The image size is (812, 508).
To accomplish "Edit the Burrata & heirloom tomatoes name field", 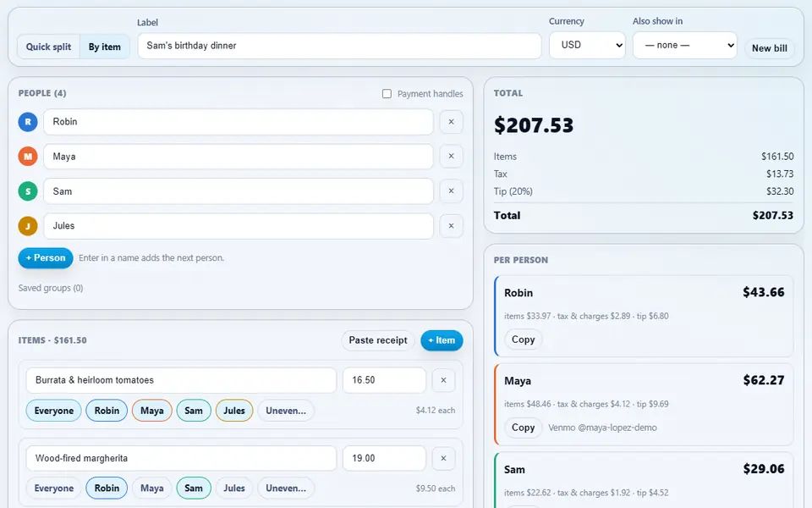I will 181,380.
